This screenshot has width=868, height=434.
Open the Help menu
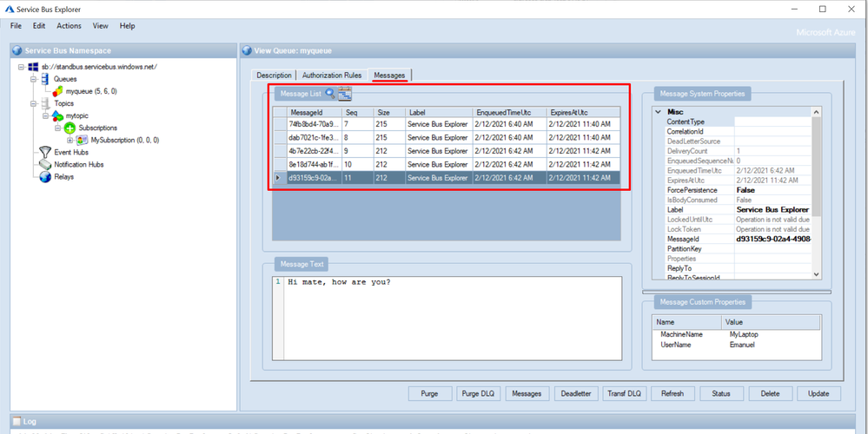tap(128, 26)
